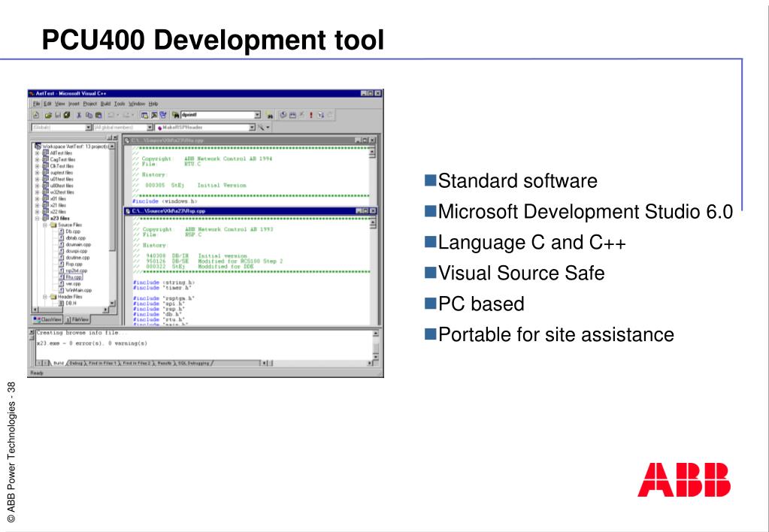Image resolution: width=769 pixels, height=532 pixels.
Task: Open the All global members dropdown
Action: click(x=150, y=128)
